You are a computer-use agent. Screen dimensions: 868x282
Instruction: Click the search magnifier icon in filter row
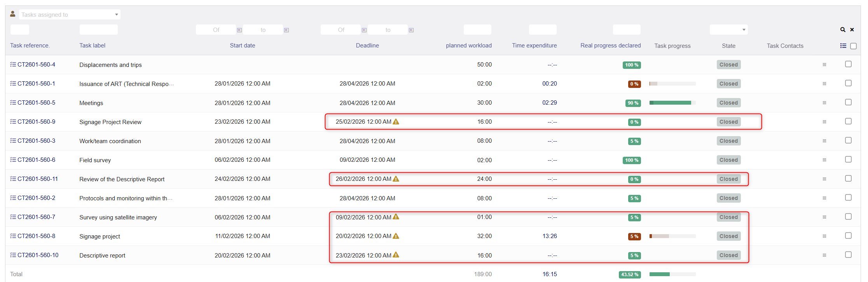point(842,30)
